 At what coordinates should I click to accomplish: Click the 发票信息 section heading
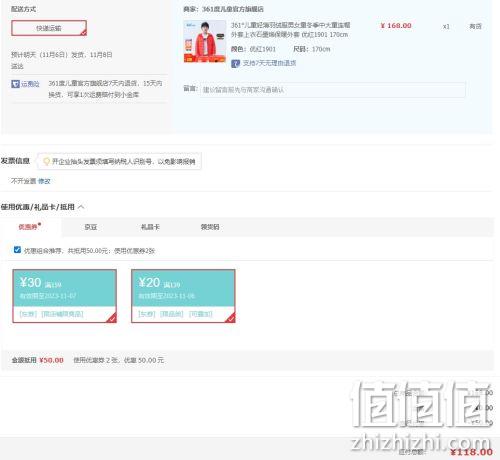(15, 161)
